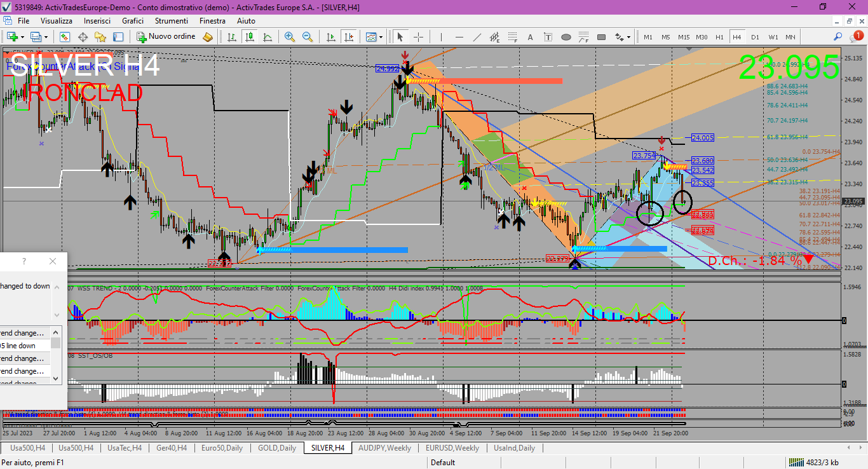This screenshot has width=868, height=469.
Task: Open the Market Watch window icon
Action: pyautogui.click(x=65, y=37)
